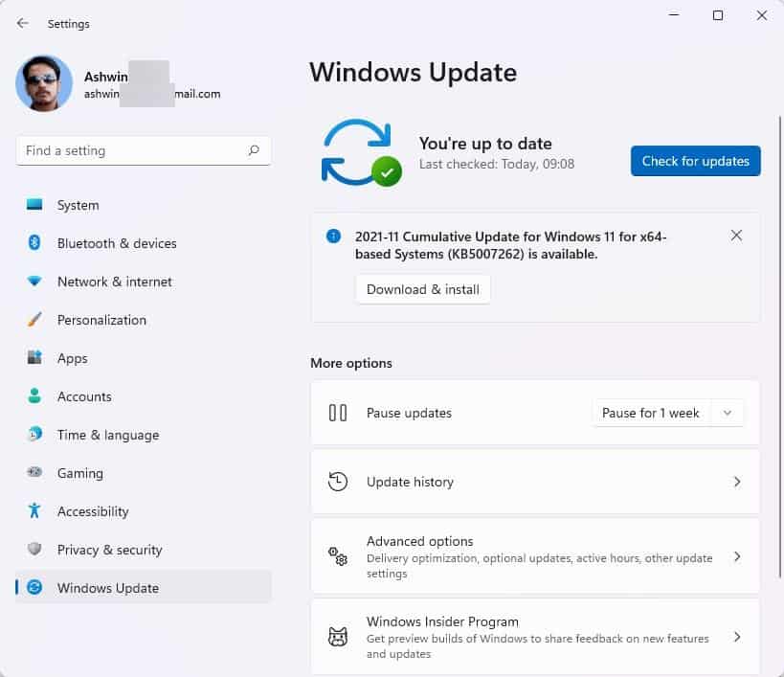Click the back arrow next to Settings
This screenshot has width=784, height=677.
(x=23, y=23)
